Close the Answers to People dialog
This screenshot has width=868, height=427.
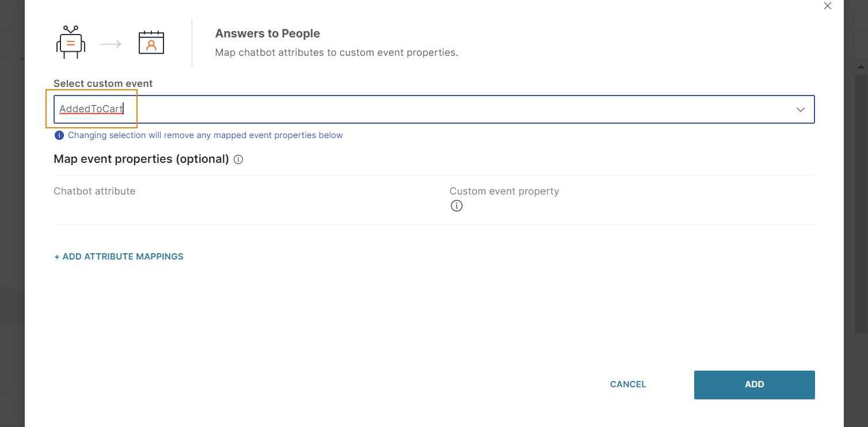tap(828, 6)
